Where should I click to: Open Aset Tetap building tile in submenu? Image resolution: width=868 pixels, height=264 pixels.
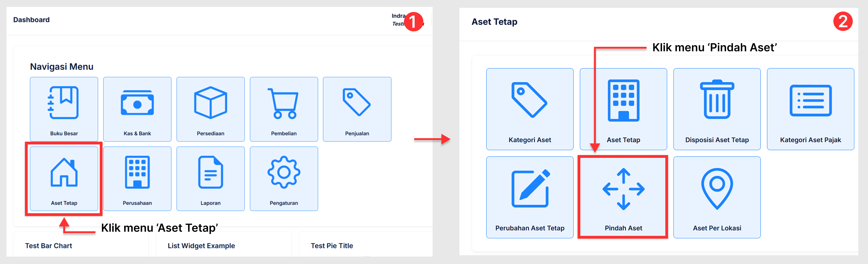[623, 100]
